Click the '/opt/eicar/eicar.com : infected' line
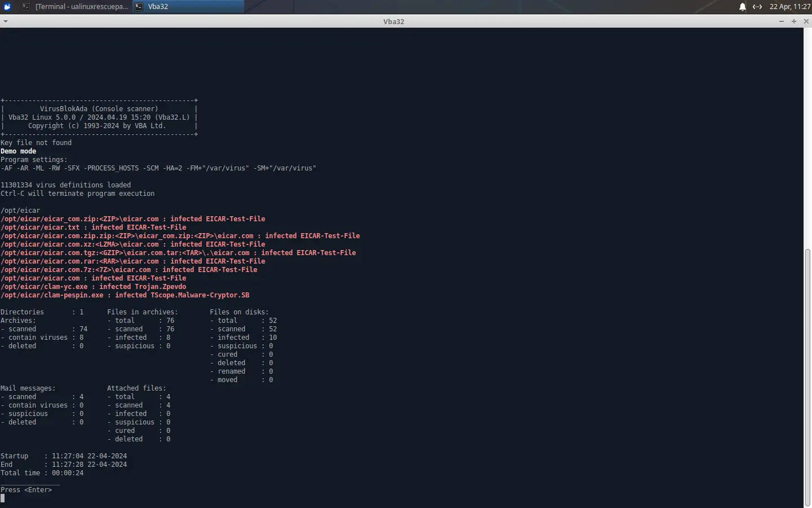This screenshot has width=812, height=508. [94, 278]
